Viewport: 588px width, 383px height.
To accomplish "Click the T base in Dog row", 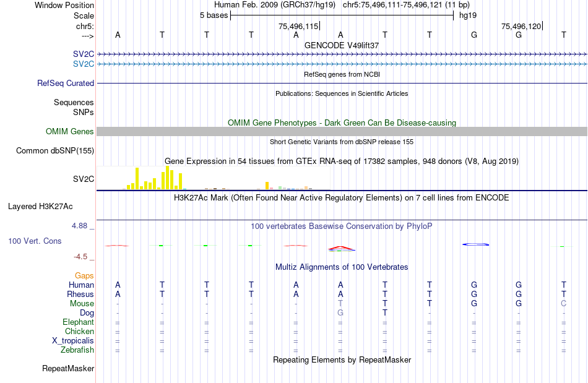I will [x=385, y=313].
